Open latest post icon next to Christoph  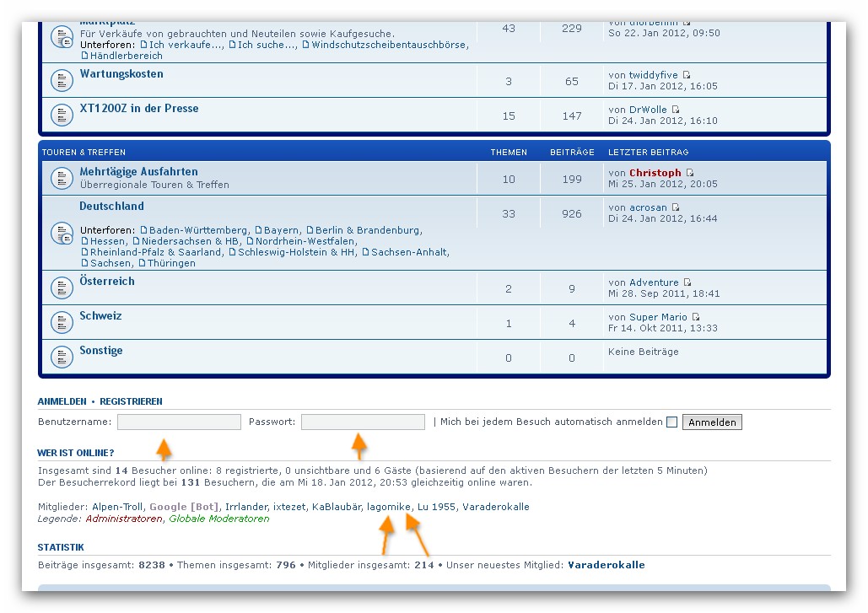click(689, 173)
